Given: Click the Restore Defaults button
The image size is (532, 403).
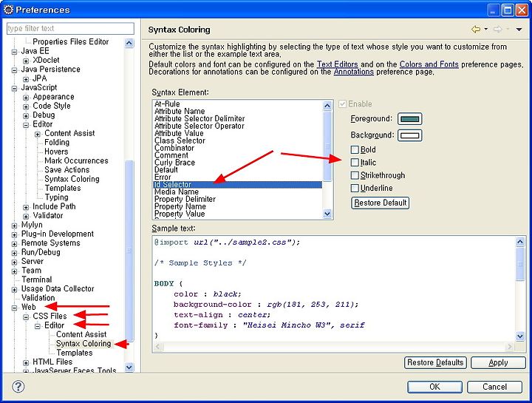Looking at the screenshot, I should pyautogui.click(x=435, y=362).
